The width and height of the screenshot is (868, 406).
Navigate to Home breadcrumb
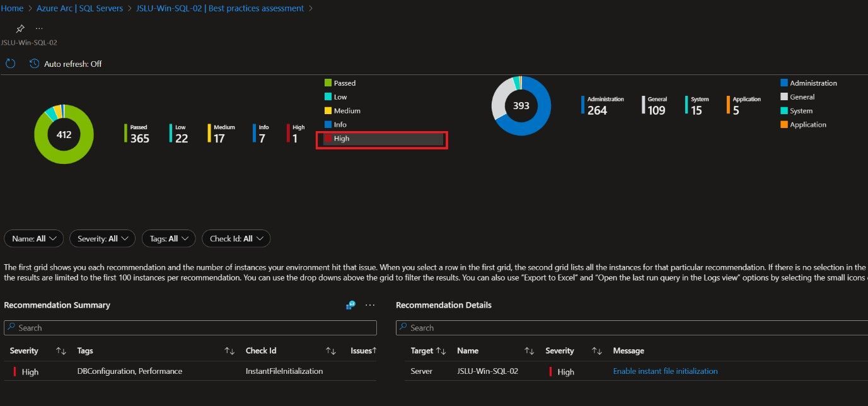13,8
